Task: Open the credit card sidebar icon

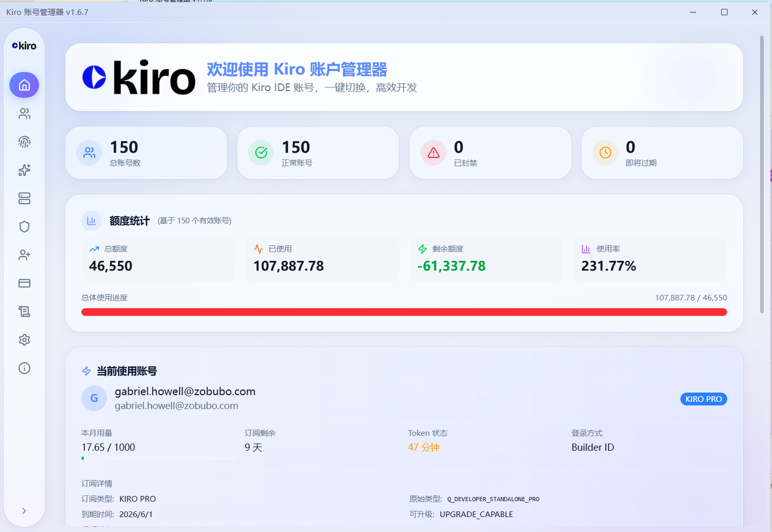Action: (24, 283)
